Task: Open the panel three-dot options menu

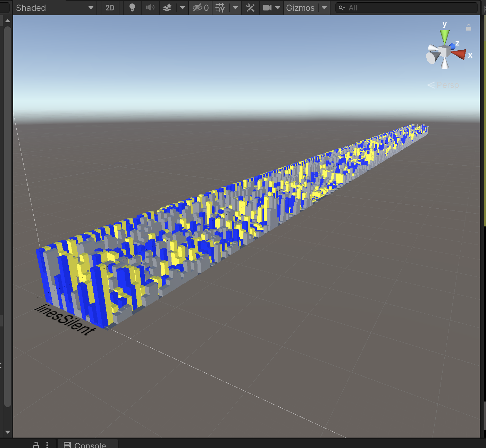Action: (x=47, y=445)
